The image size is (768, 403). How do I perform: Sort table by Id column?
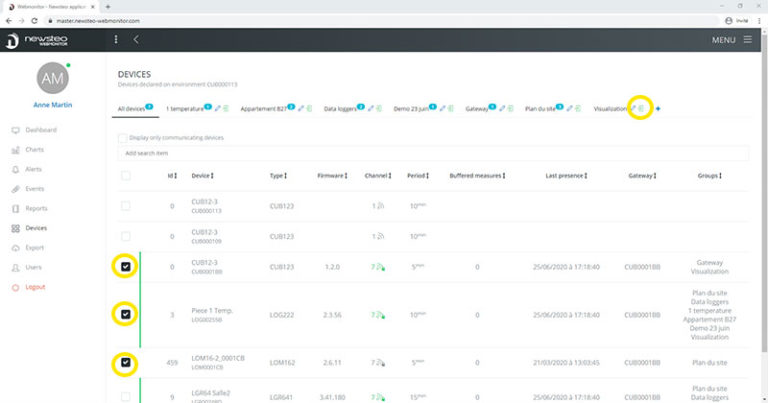click(172, 175)
